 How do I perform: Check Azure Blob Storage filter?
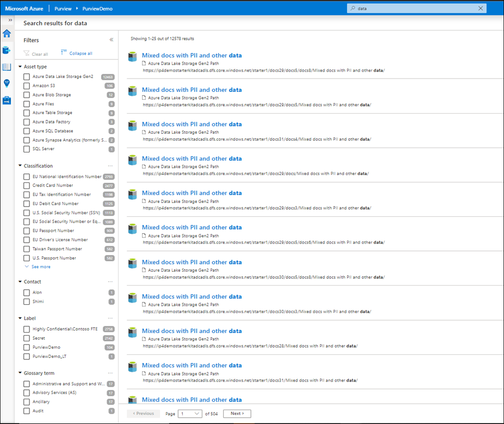[x=27, y=95]
